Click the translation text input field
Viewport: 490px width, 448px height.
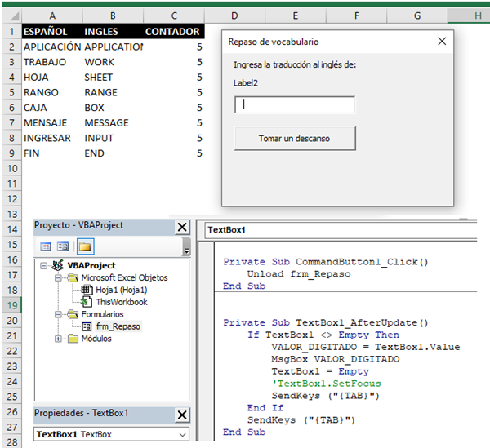(x=295, y=104)
